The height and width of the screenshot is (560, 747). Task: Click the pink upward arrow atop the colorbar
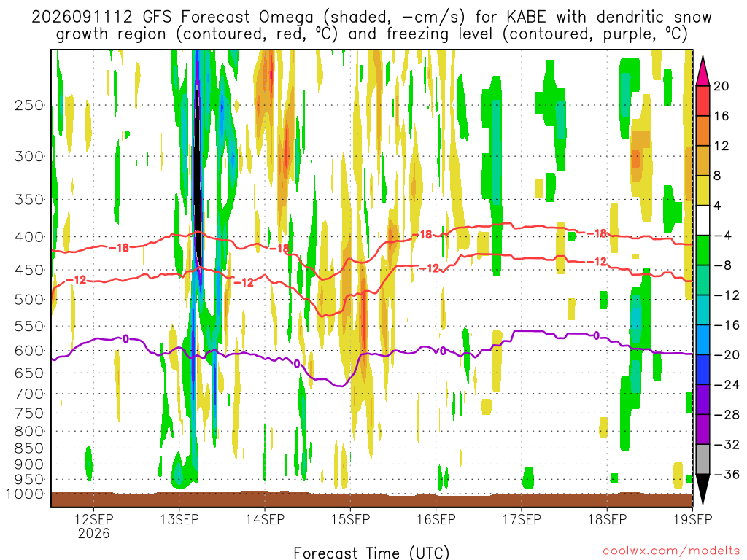tap(703, 71)
